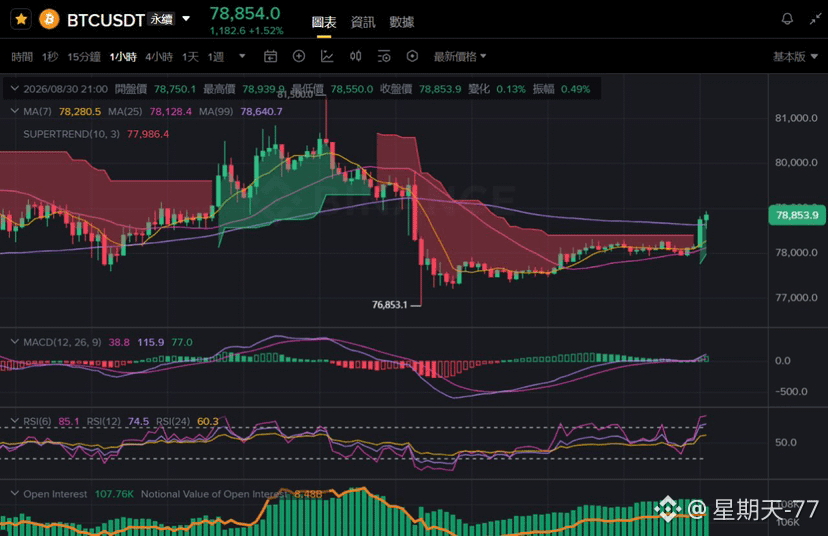Screen dimensions: 828x536
Task: Select the 1週 interval
Action: point(215,57)
